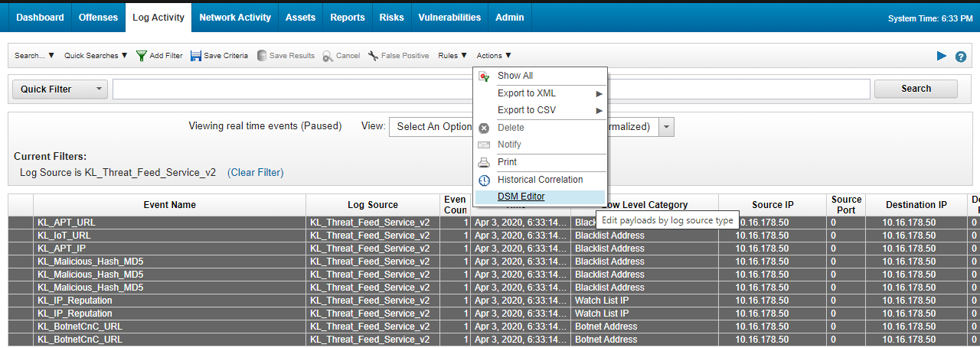Click the blue play resume icon
Viewport: 980px width, 348px height.
pos(942,56)
